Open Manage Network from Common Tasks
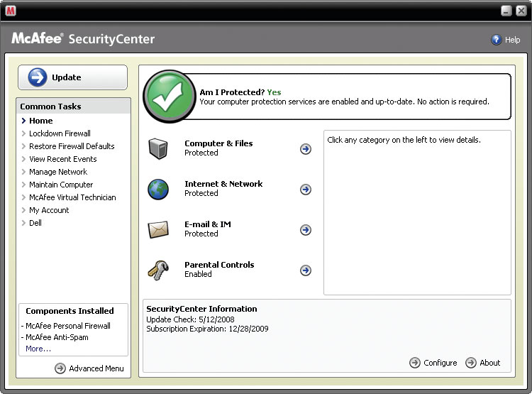 pyautogui.click(x=58, y=172)
